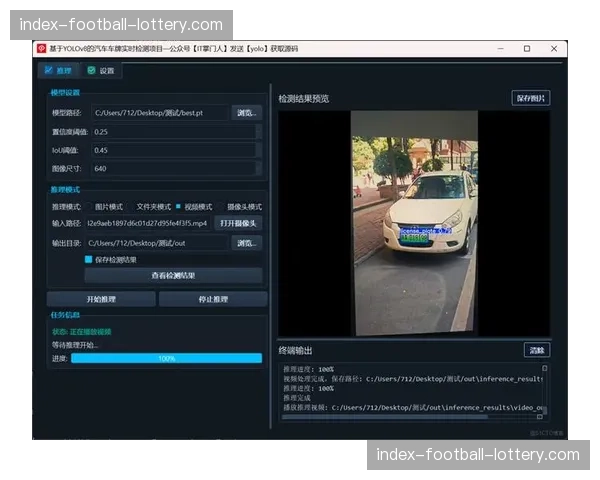
Task: Switch to the 推理 tab
Action: [59, 70]
